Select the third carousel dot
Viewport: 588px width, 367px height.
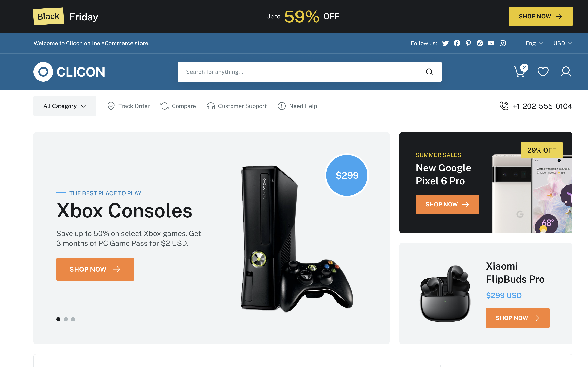(73, 319)
